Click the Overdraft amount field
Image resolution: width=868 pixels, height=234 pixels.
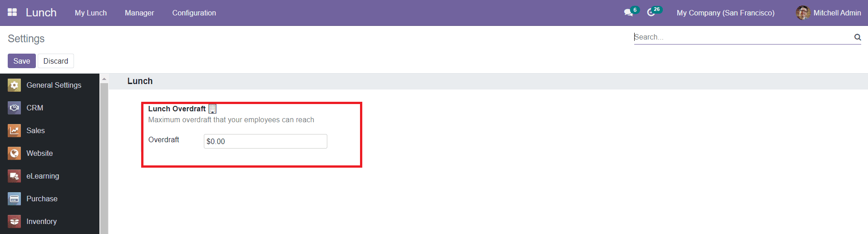[266, 141]
